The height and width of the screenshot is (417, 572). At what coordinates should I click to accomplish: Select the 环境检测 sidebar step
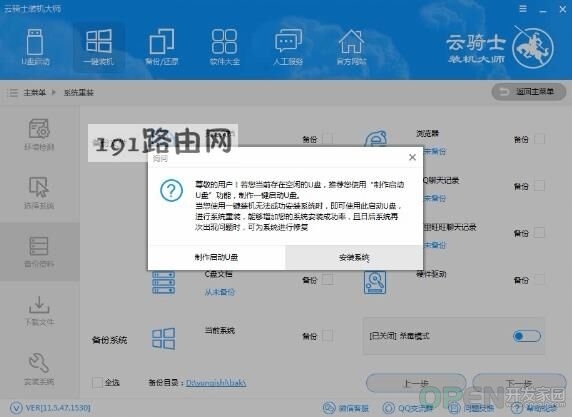click(39, 134)
